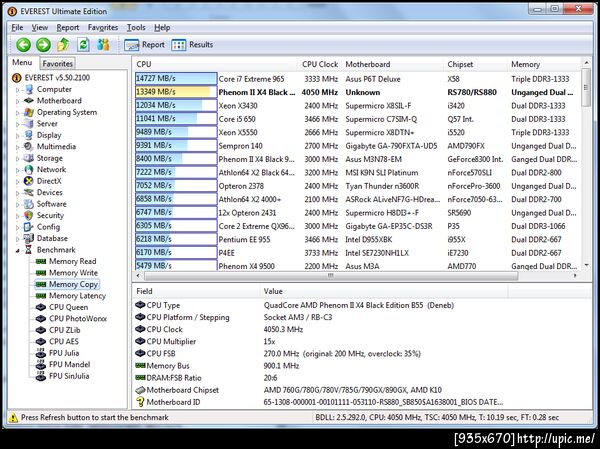Select the Display monitor icon
600x449 pixels.
pos(28,135)
